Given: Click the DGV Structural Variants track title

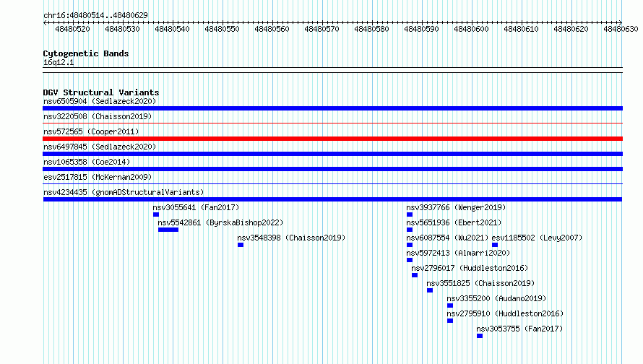Looking at the screenshot, I should point(101,92).
